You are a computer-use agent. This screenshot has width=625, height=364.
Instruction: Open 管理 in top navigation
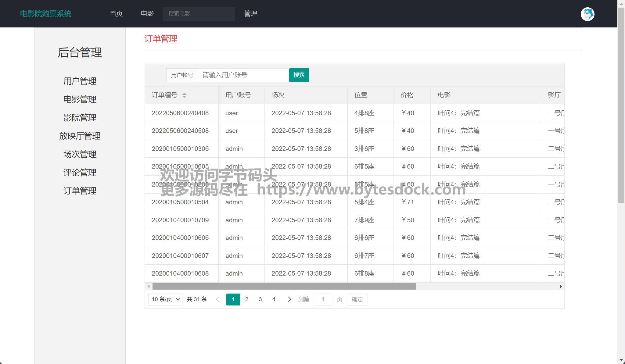point(250,14)
